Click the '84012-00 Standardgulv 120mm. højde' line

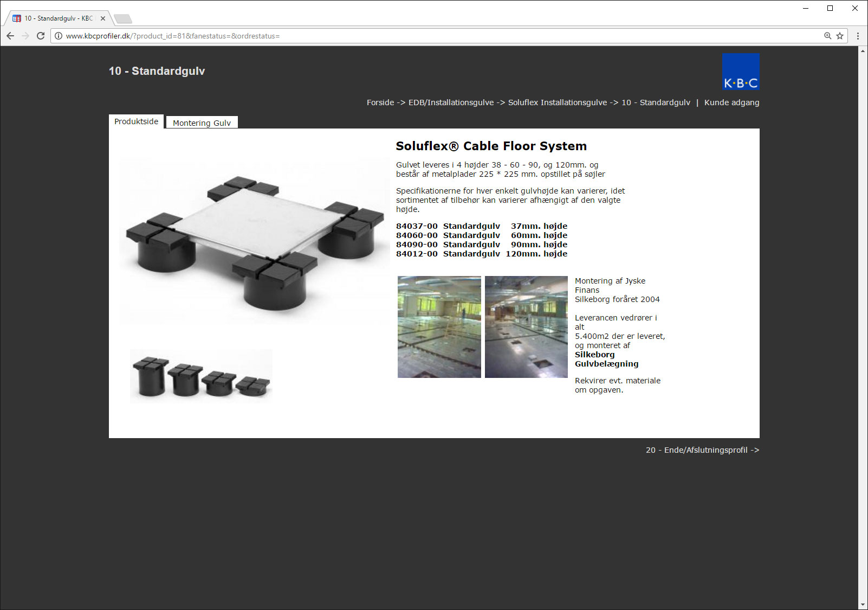point(482,254)
